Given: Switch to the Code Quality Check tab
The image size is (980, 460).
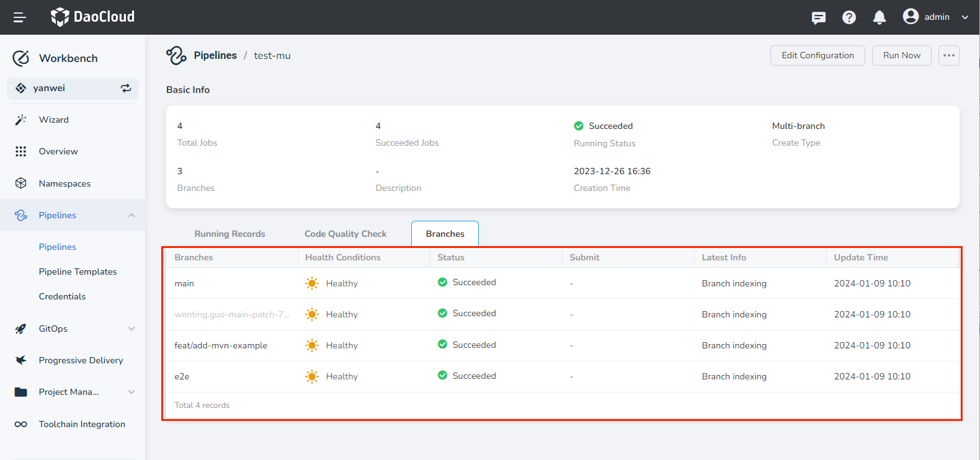Looking at the screenshot, I should pos(345,234).
